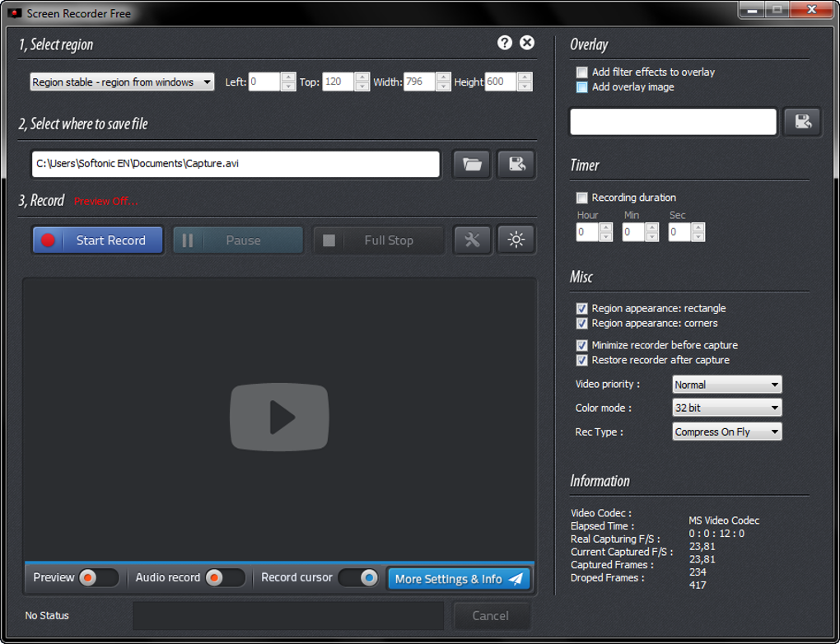The height and width of the screenshot is (644, 840).
Task: Open the wrench settings icon
Action: pyautogui.click(x=473, y=240)
